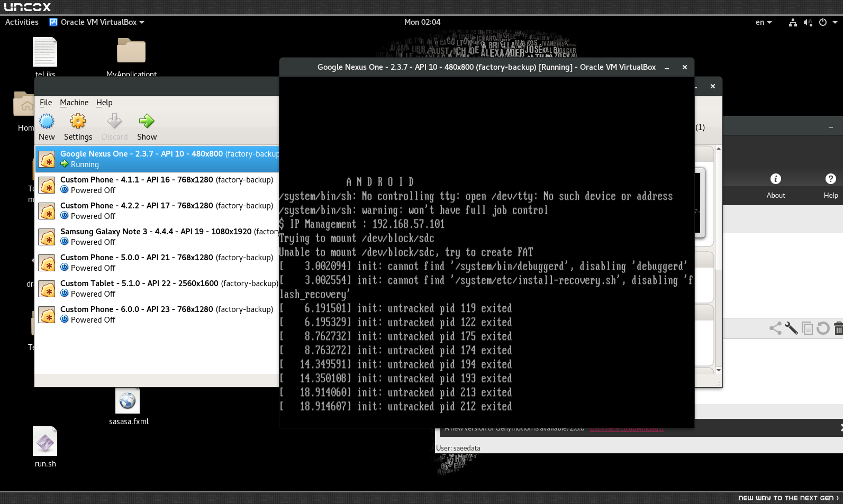843x504 pixels.
Task: Open the File menu in VirtualBox Manager
Action: click(46, 103)
